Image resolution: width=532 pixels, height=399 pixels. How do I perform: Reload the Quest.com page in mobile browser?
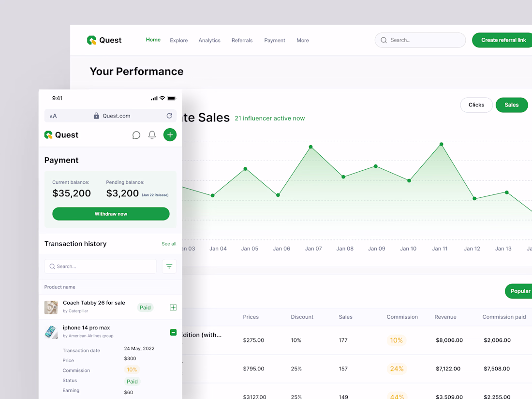pos(169,116)
